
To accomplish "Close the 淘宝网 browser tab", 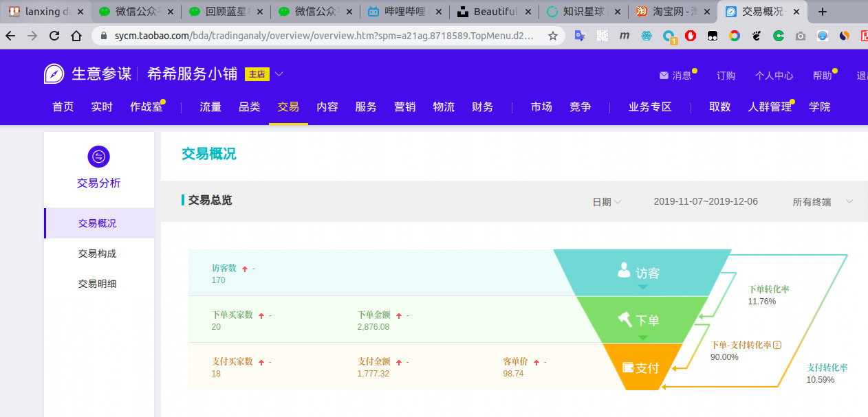I will (706, 12).
